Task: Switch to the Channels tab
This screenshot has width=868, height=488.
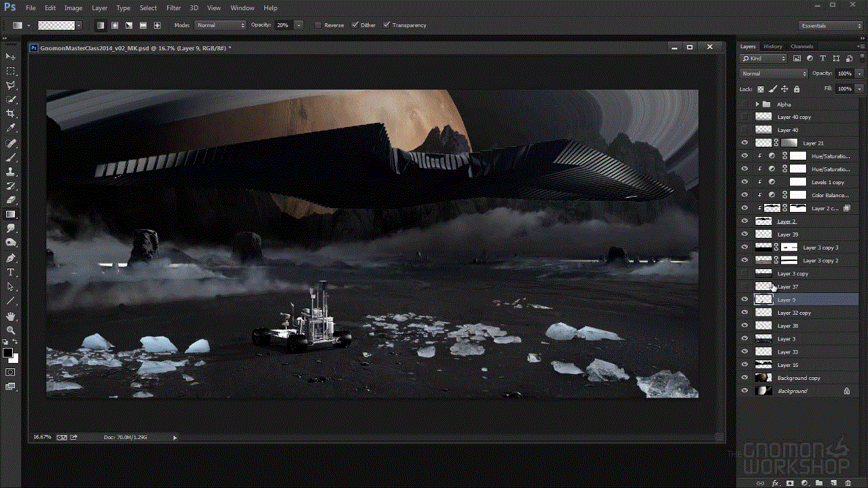Action: pyautogui.click(x=801, y=46)
